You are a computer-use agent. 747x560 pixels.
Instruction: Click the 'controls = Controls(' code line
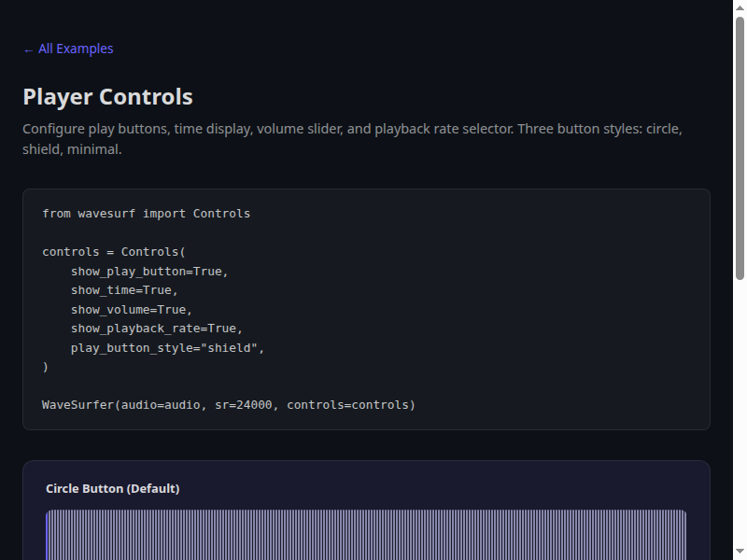coord(114,252)
